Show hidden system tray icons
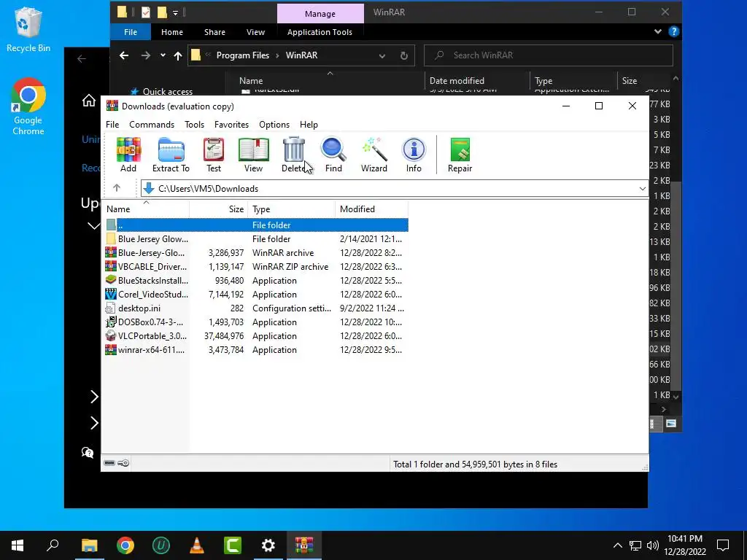 tap(617, 545)
